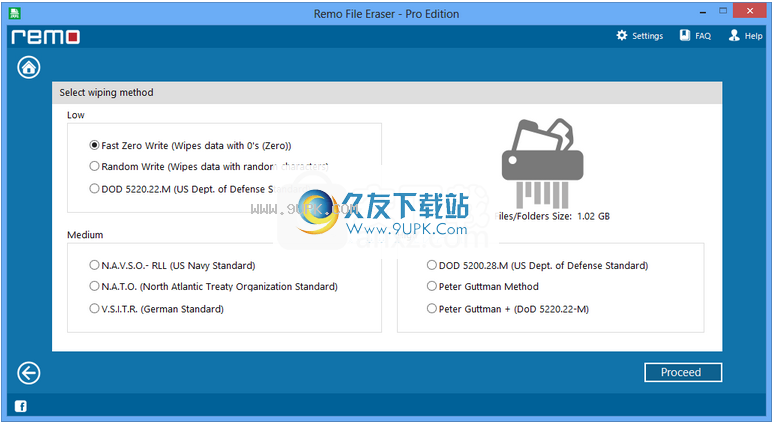Select Random Write wiping method
Image resolution: width=773 pixels, height=424 pixels.
209,167
